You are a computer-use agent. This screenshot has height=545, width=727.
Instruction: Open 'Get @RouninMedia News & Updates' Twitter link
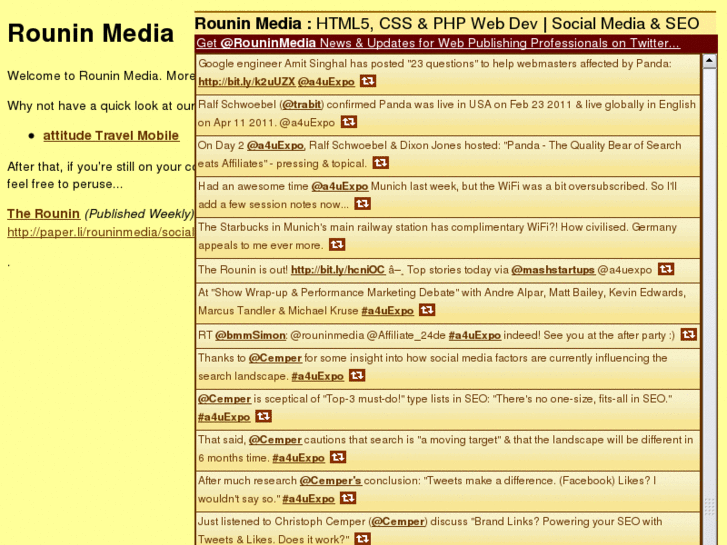tap(438, 43)
